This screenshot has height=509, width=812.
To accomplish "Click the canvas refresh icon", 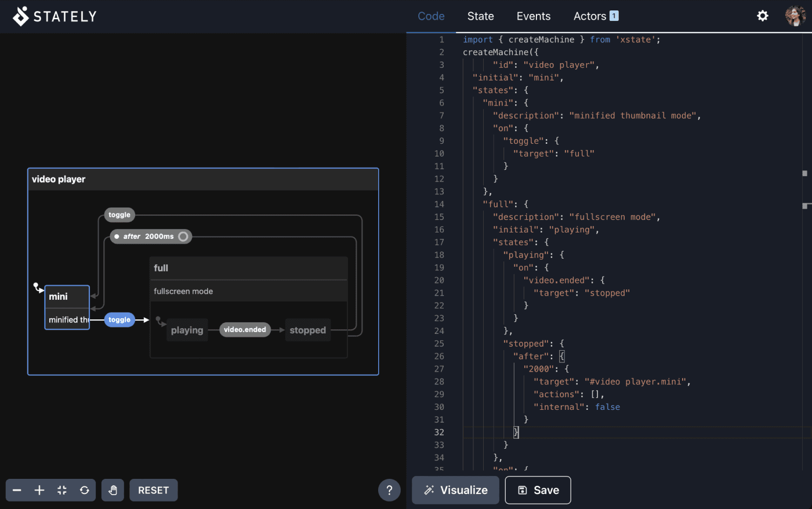I will 84,490.
